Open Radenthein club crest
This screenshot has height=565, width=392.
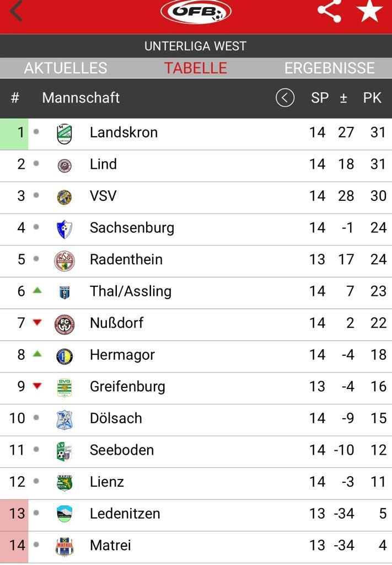coord(65,261)
